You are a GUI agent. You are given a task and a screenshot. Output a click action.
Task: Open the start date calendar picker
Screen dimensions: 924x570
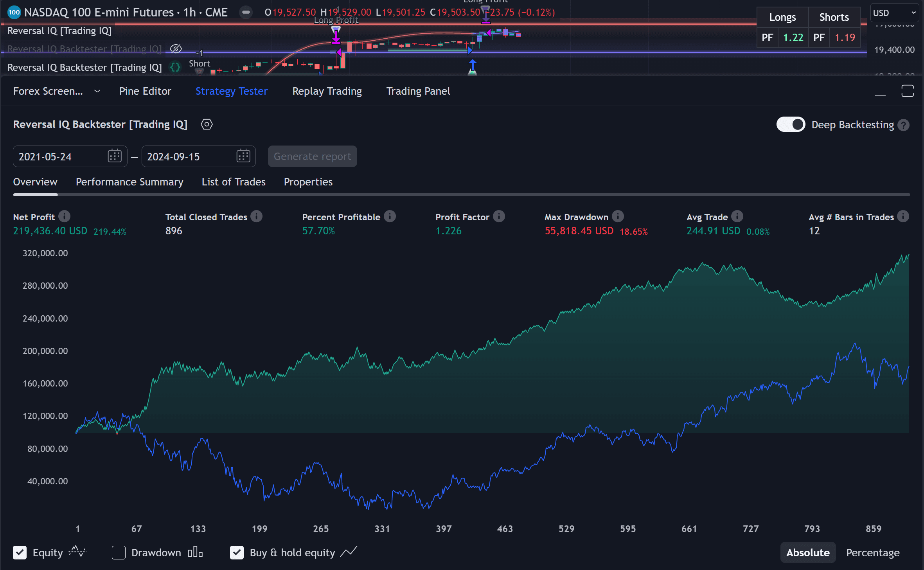[x=115, y=156]
